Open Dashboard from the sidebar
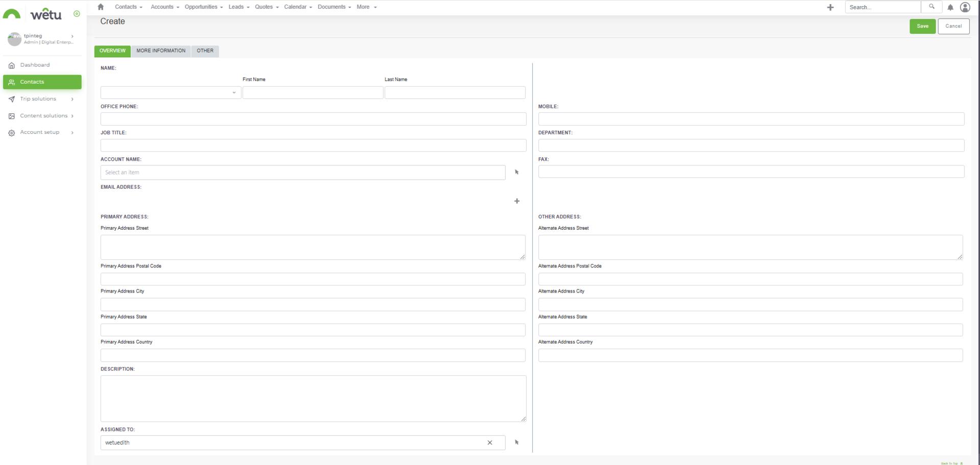This screenshot has width=980, height=465. [35, 65]
